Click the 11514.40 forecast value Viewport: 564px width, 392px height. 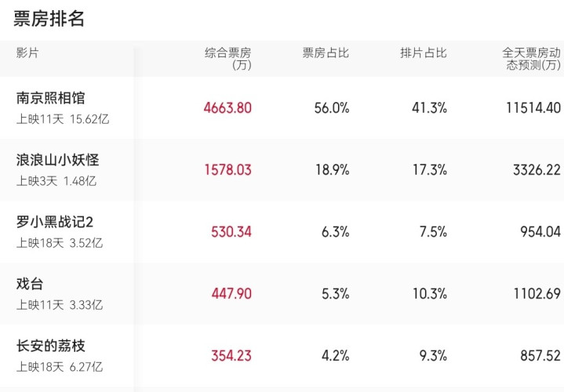tap(533, 108)
